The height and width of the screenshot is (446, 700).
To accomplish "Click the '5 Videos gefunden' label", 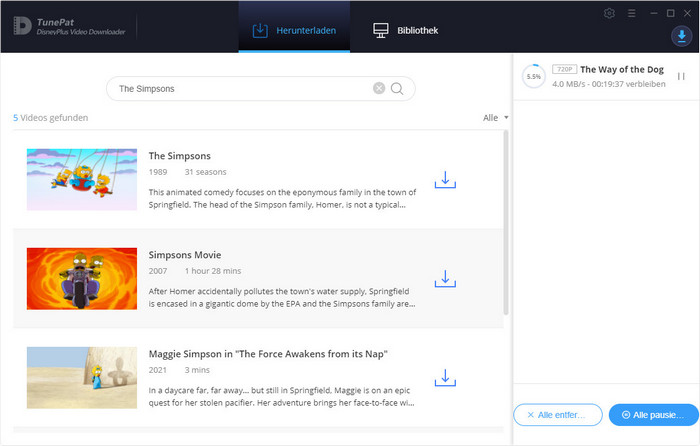I will [50, 118].
